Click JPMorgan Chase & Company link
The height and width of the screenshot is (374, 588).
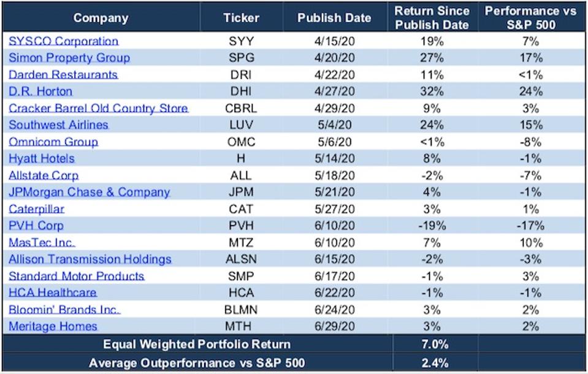pos(89,192)
